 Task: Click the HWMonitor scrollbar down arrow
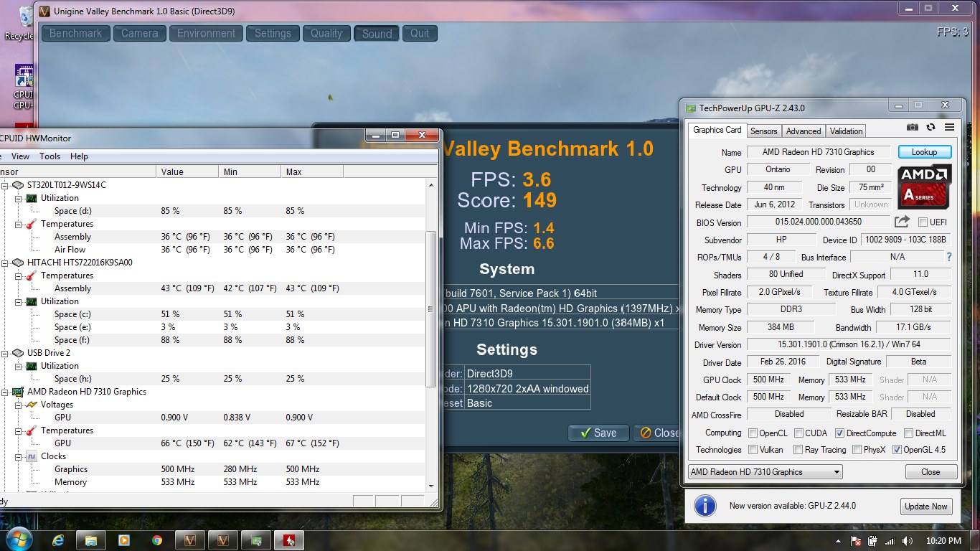tap(430, 486)
